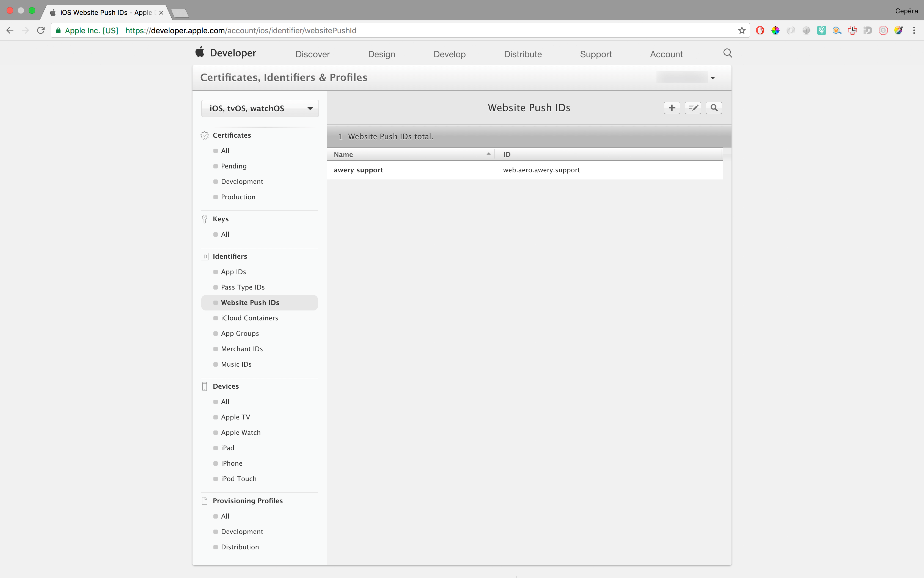The height and width of the screenshot is (578, 924).
Task: Click the gray iD extension icon
Action: [x=868, y=31]
